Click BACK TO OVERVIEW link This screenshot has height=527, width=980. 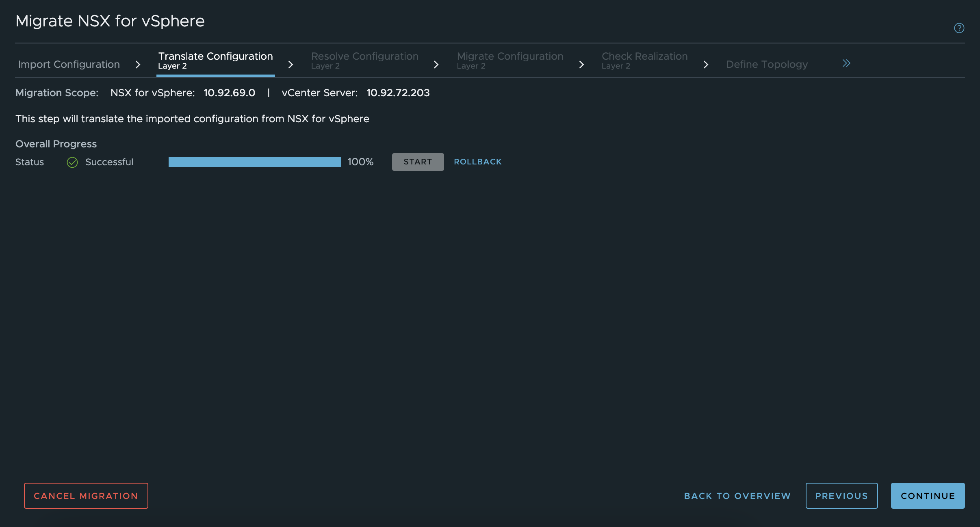(x=737, y=496)
